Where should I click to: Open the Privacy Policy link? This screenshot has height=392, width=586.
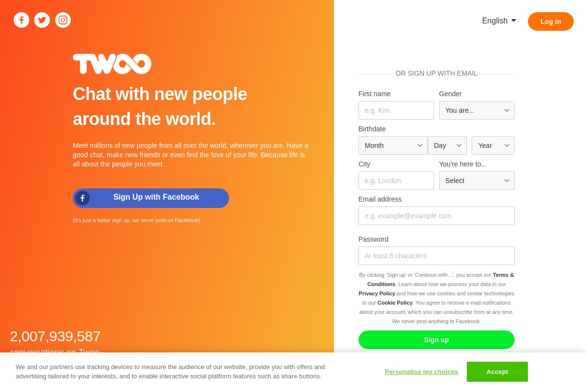(x=377, y=293)
